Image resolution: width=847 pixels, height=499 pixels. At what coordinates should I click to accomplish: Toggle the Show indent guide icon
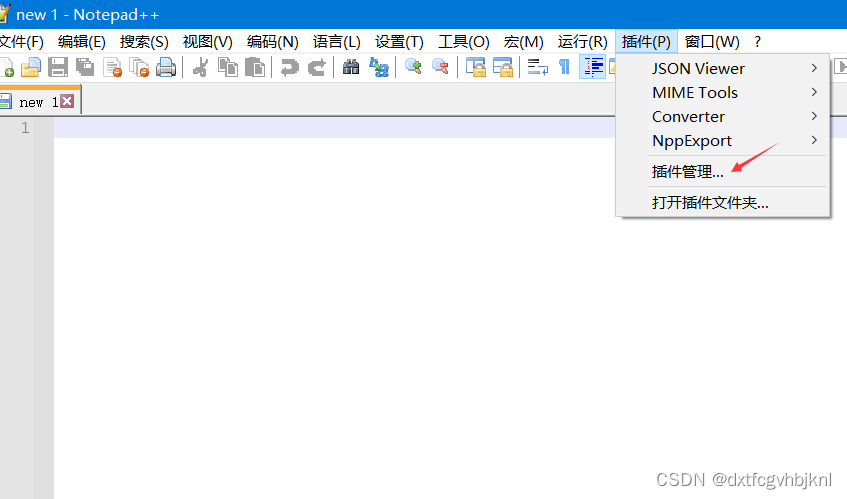pyautogui.click(x=593, y=68)
